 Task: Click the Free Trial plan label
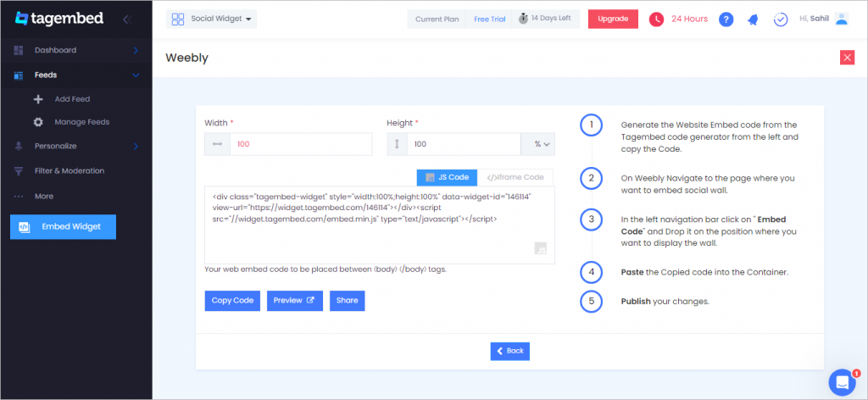(489, 19)
